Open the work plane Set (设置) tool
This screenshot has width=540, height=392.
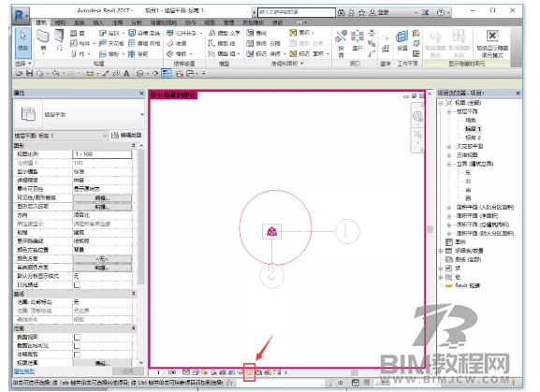coord(401,40)
